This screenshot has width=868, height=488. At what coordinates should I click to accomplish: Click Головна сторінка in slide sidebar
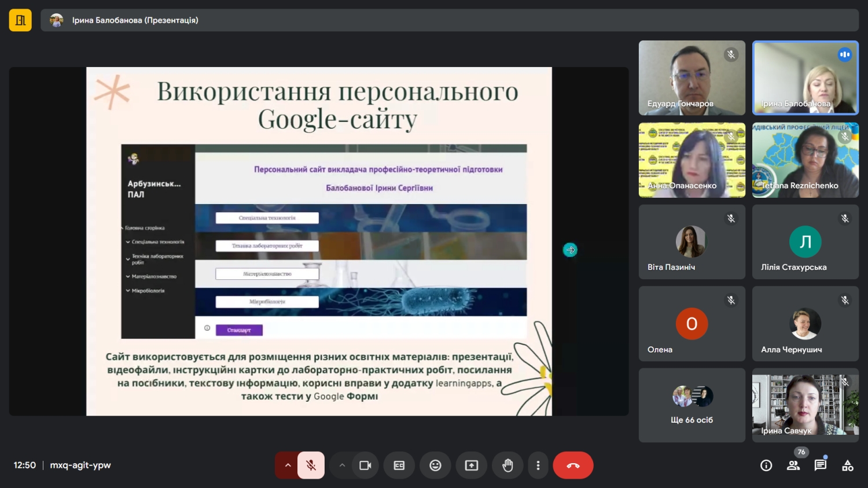pyautogui.click(x=145, y=228)
